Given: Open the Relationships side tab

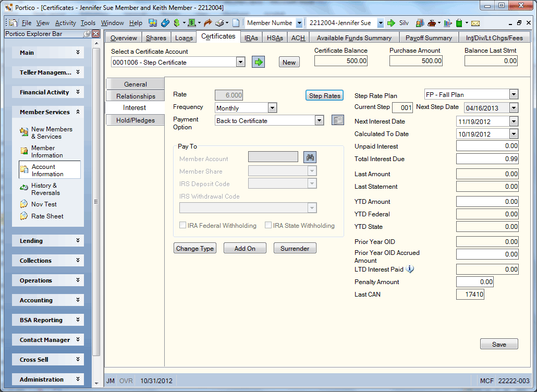Looking at the screenshot, I should [x=135, y=96].
